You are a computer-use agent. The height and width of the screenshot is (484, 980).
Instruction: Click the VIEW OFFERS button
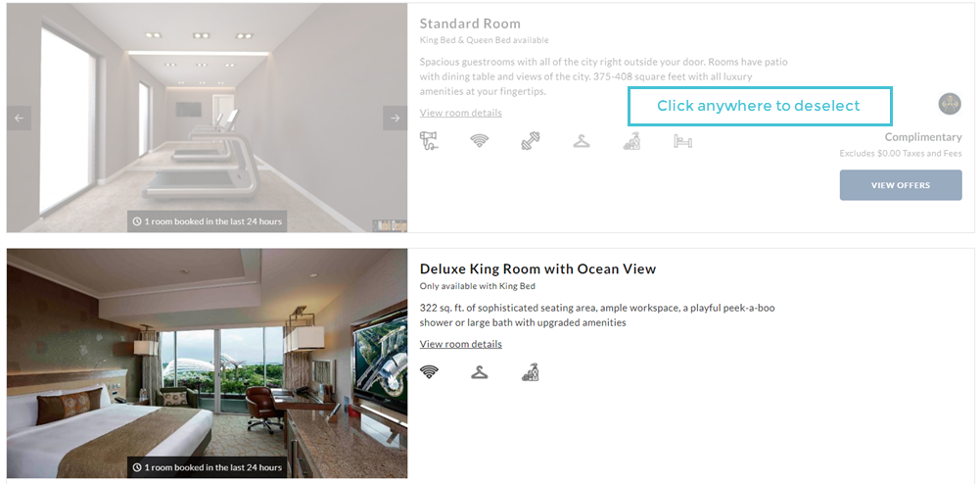tap(901, 185)
